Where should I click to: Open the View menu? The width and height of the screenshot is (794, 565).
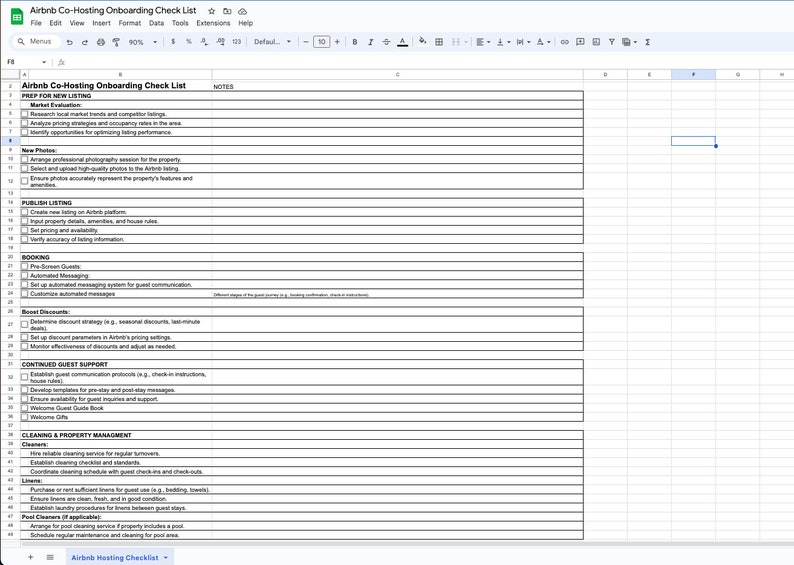[x=77, y=23]
